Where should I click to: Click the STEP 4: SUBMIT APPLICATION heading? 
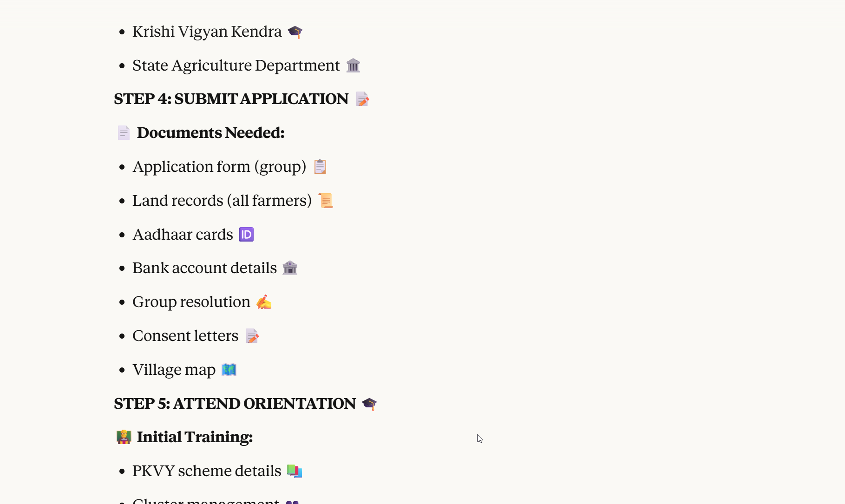pos(231,99)
